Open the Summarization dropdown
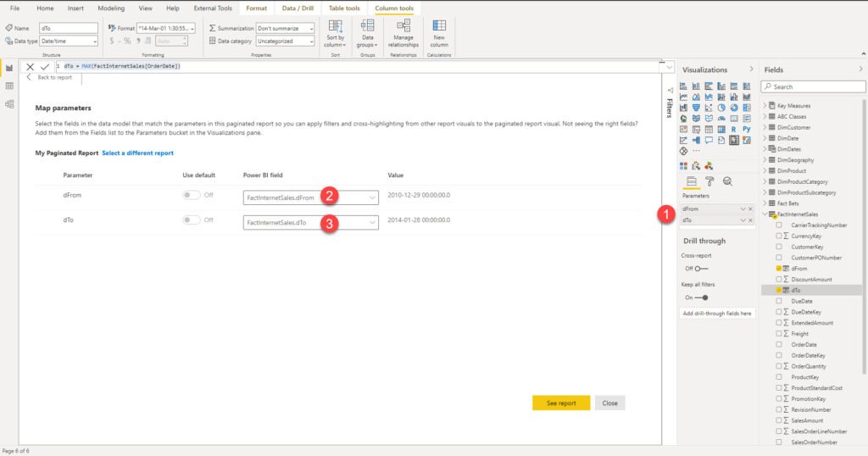Image resolution: width=868 pixels, height=456 pixels. click(x=285, y=28)
